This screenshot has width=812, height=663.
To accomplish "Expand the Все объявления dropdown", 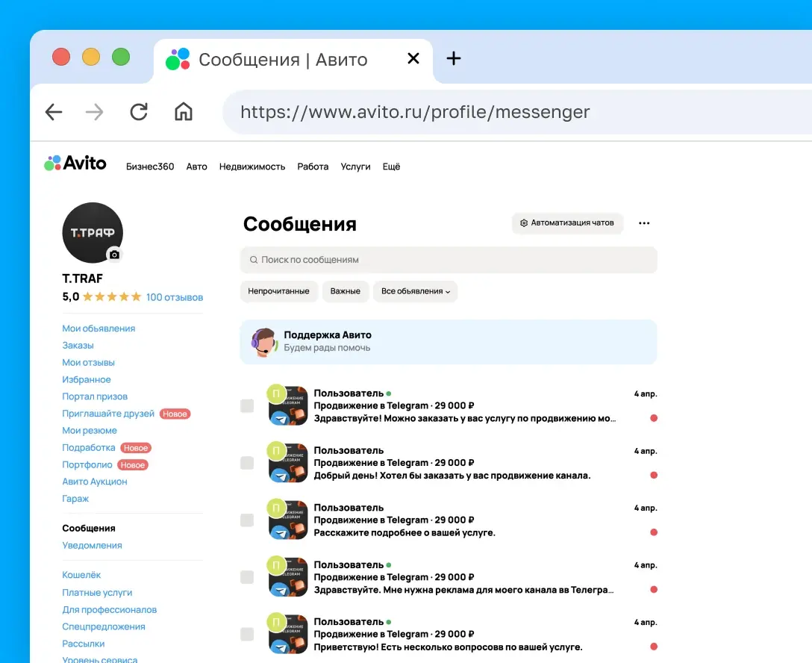I will pos(415,291).
